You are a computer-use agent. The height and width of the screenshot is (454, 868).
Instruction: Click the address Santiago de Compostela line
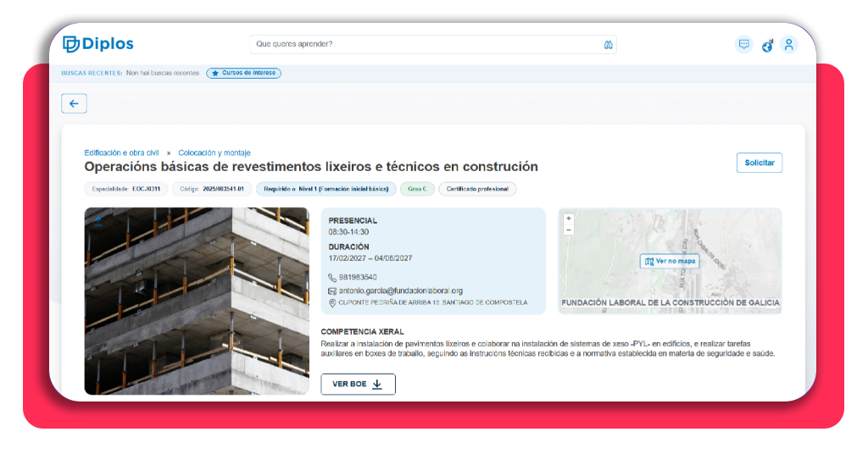point(433,303)
